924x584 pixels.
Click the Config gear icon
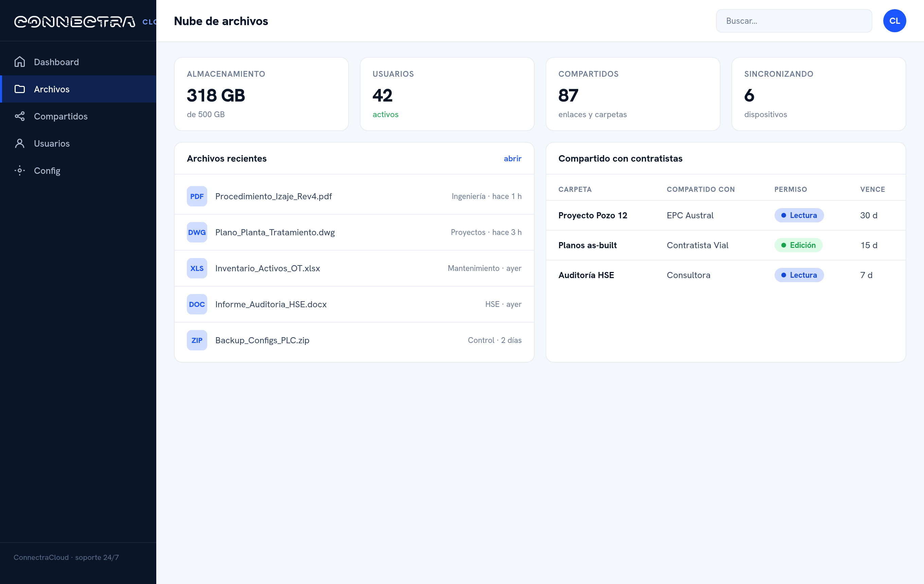pos(20,171)
